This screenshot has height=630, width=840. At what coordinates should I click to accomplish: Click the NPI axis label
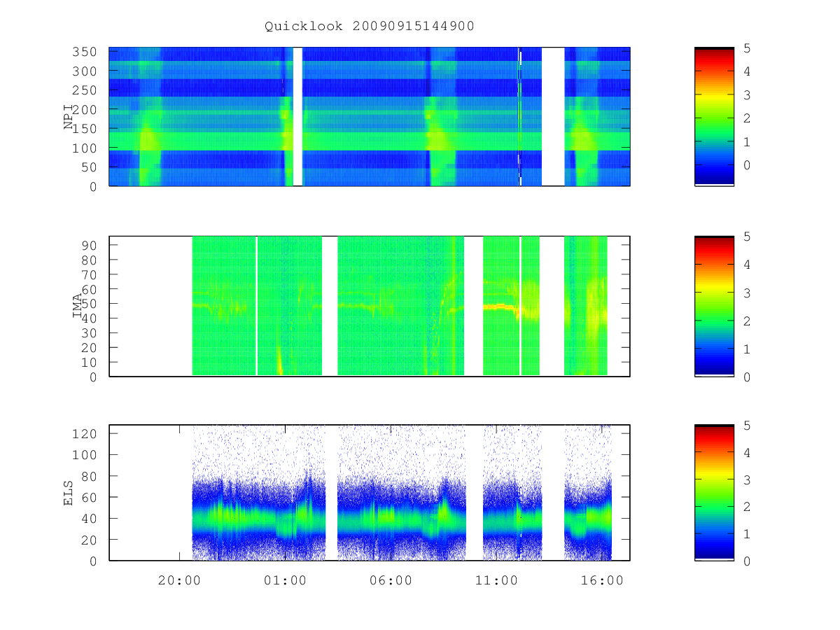click(69, 117)
